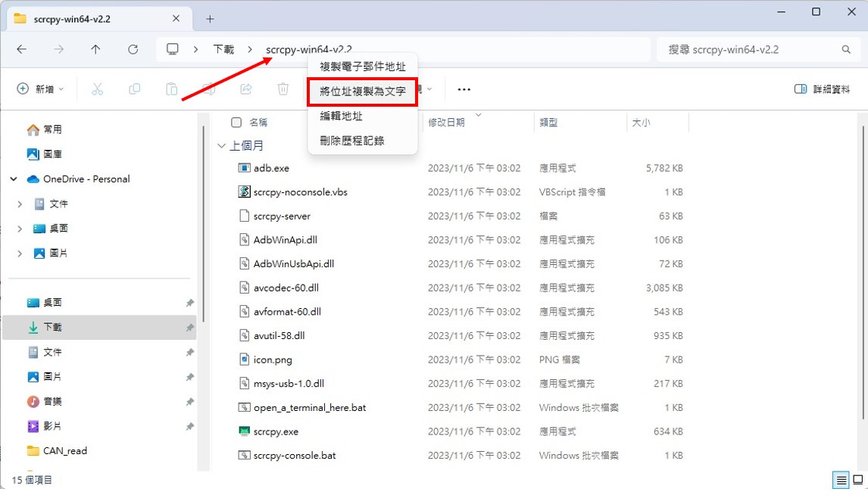Click 下載 breadcrumb in address bar

coord(223,49)
